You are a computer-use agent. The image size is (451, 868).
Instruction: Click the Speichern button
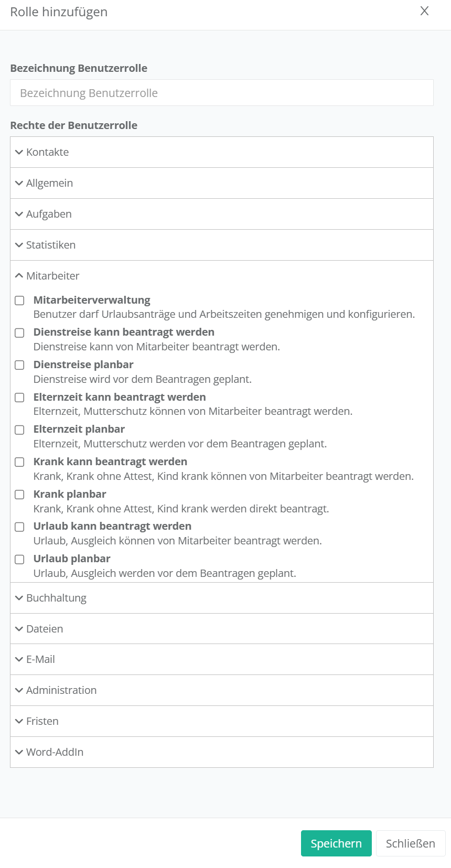(336, 843)
